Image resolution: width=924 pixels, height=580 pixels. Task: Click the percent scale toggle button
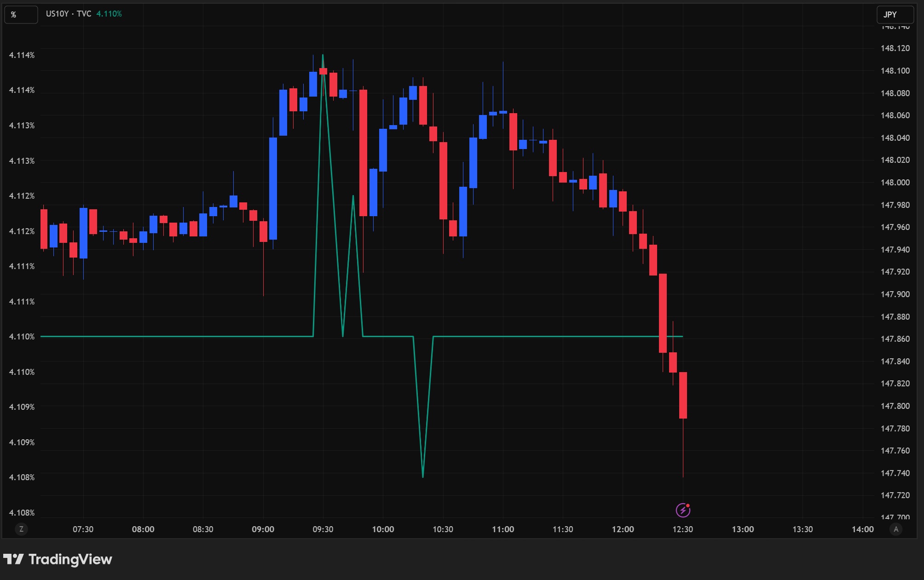point(21,15)
